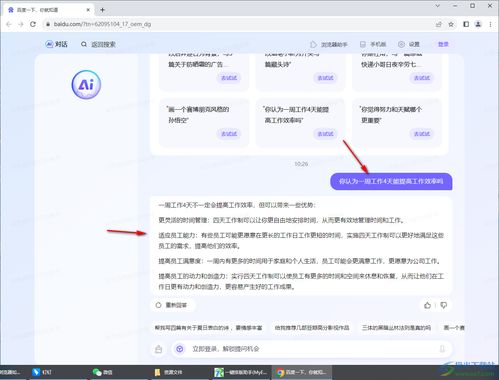Click the clear-conversation icon beside the input box
499x380 pixels.
pos(159,349)
